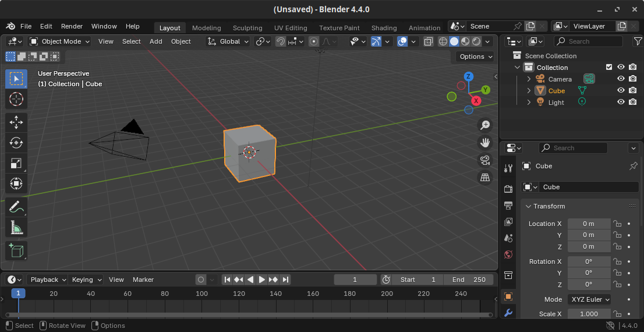Expand Cube in outliner
This screenshot has height=332, width=644.
click(x=529, y=90)
